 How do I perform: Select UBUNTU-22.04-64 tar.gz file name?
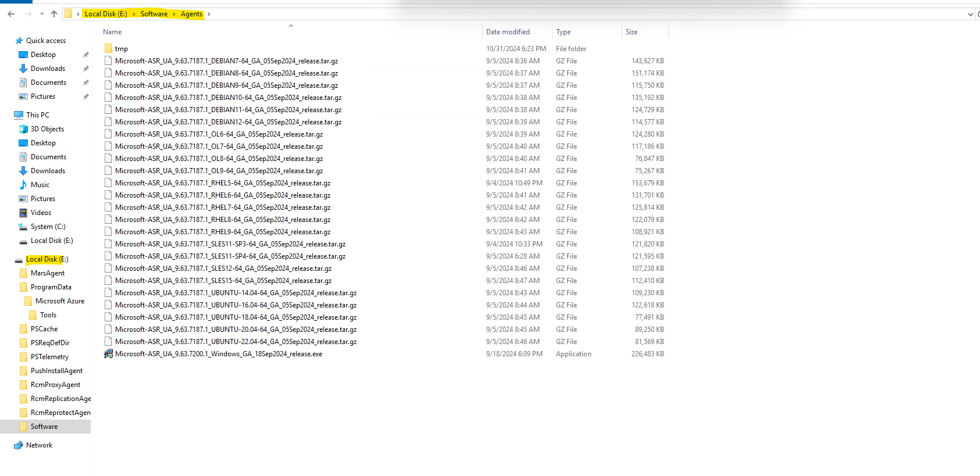pos(236,342)
